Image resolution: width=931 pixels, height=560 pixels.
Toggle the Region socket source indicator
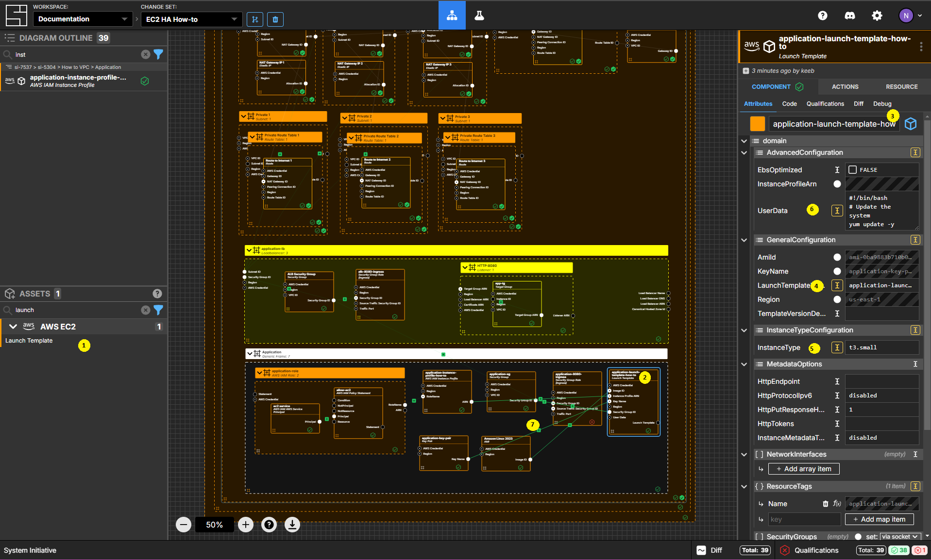pos(837,299)
